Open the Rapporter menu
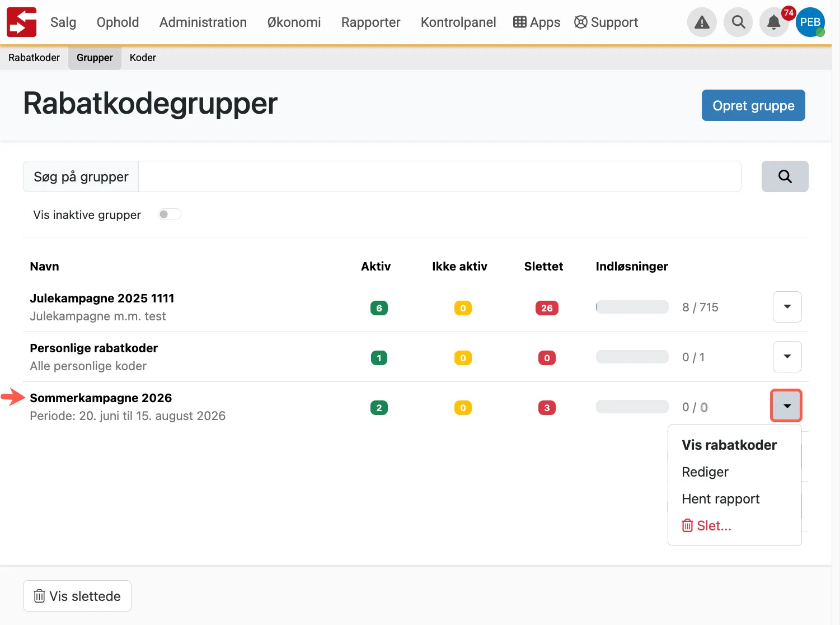The width and height of the screenshot is (840, 625). 371,22
